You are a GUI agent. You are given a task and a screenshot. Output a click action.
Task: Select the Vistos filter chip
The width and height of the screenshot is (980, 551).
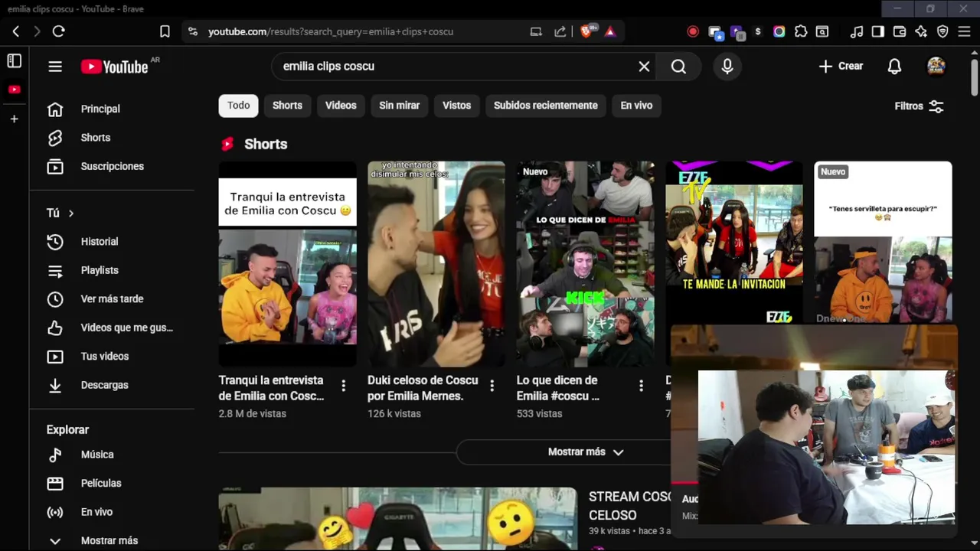click(x=456, y=106)
